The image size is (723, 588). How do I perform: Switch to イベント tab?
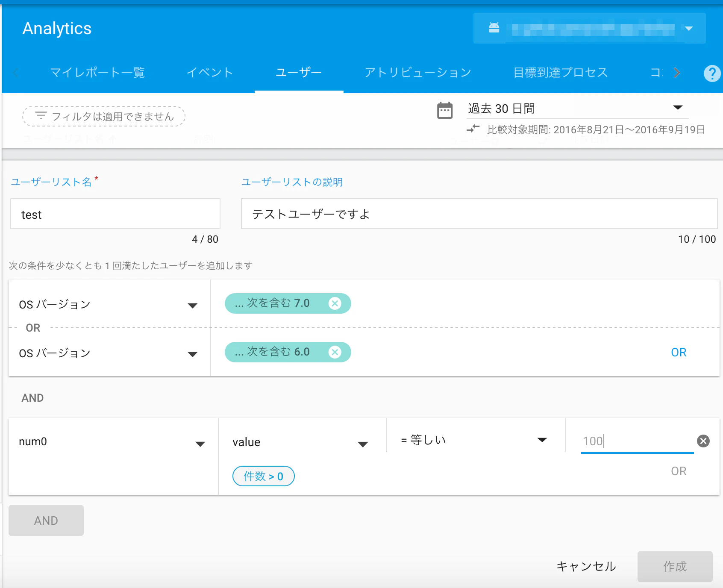[x=210, y=72]
